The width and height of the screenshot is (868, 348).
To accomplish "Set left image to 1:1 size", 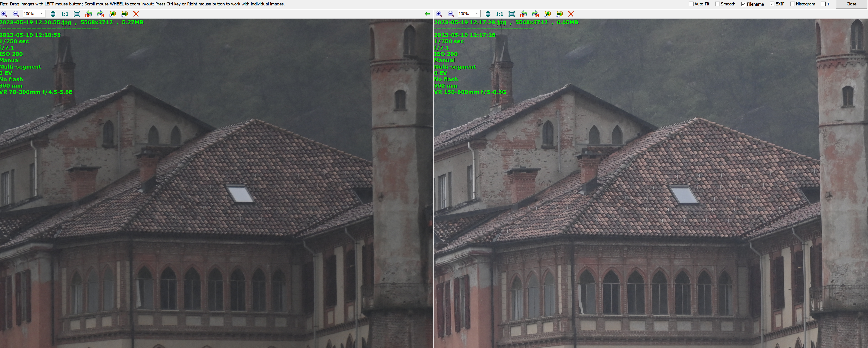I will (x=65, y=14).
